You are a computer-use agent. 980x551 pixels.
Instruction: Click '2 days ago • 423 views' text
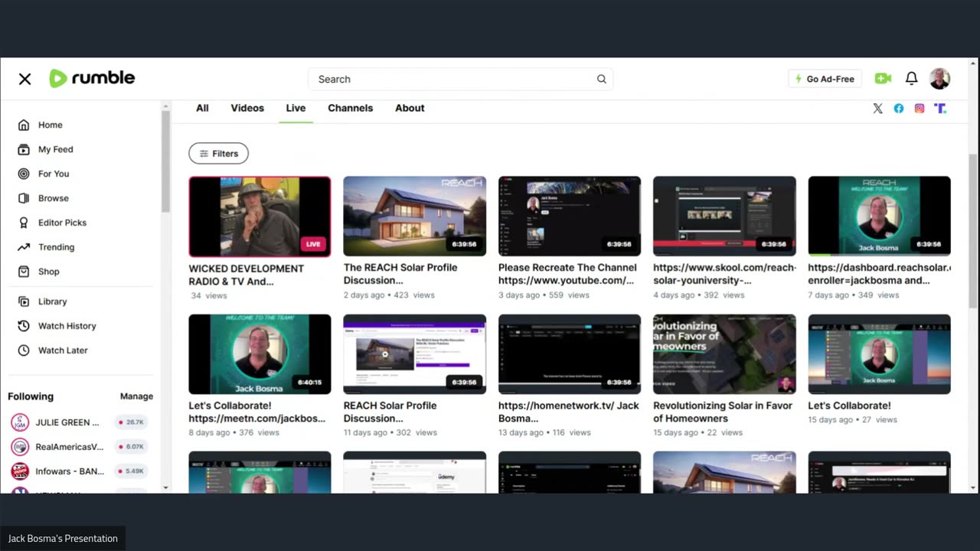(389, 295)
